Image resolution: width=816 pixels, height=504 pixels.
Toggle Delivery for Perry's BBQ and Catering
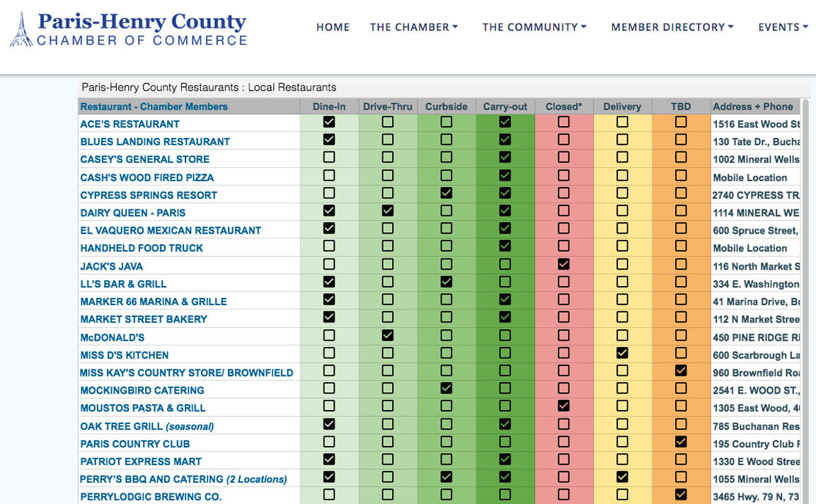coord(622,477)
